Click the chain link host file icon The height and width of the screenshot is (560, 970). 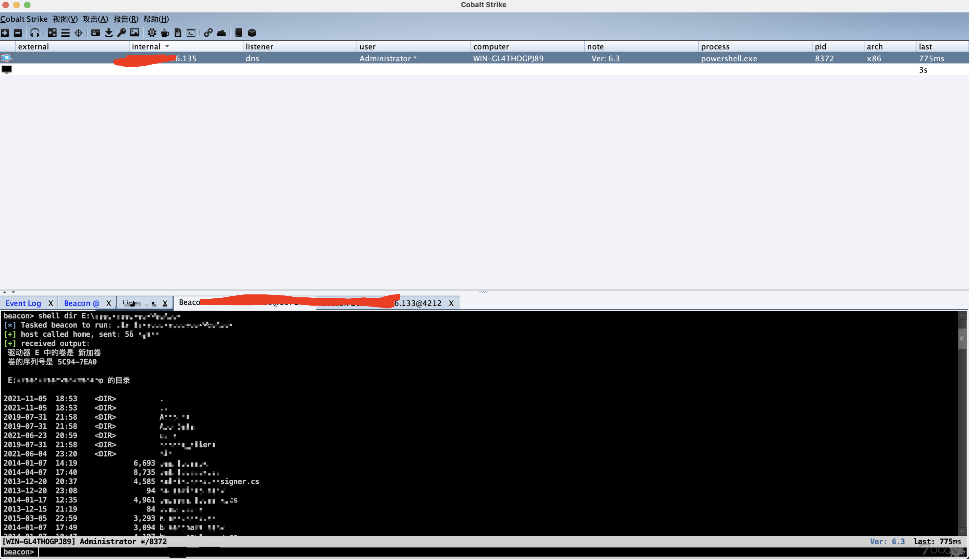point(208,33)
